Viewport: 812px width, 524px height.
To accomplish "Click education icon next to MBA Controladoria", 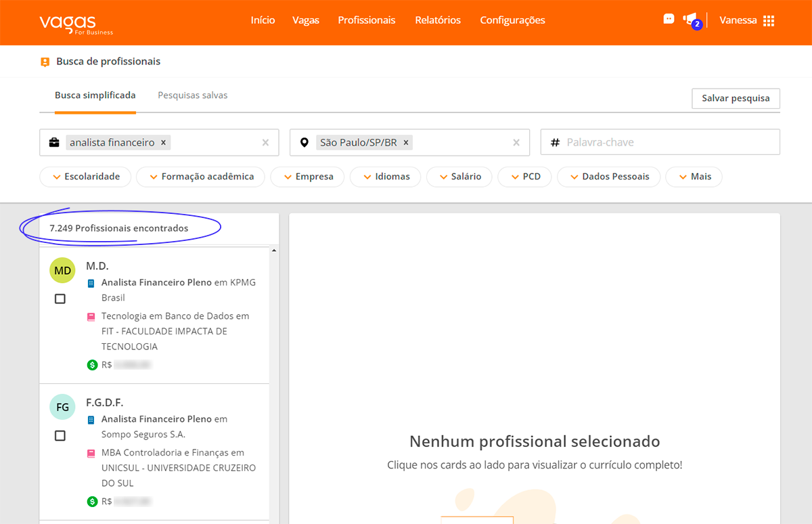I will click(91, 453).
